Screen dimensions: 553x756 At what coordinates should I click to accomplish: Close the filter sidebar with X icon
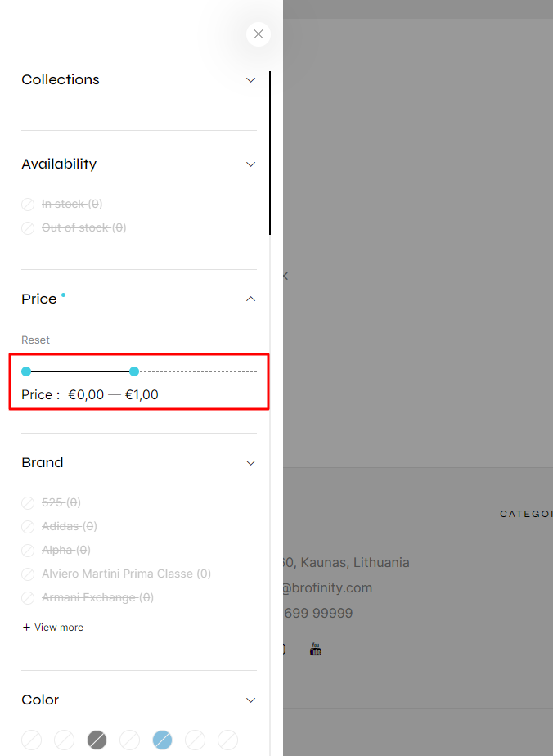click(259, 34)
